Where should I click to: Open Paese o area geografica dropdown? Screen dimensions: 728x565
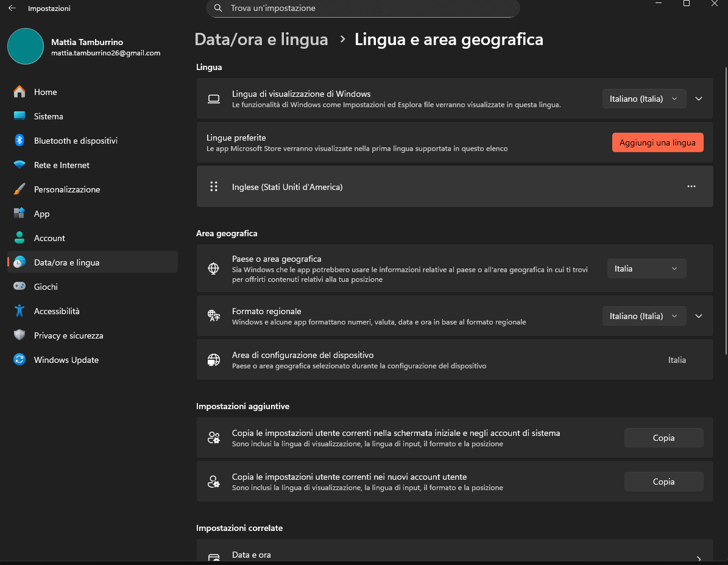646,268
